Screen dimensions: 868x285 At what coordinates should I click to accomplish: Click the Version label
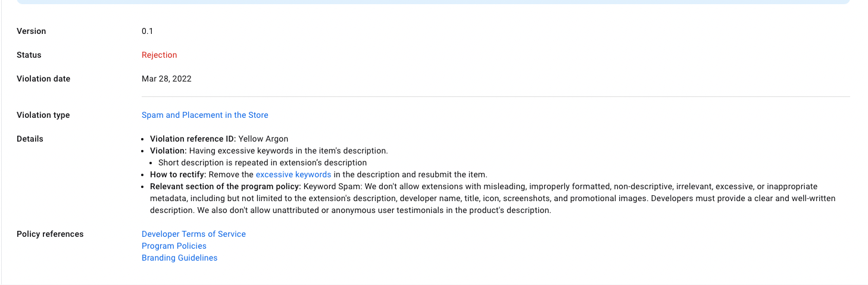coord(31,31)
